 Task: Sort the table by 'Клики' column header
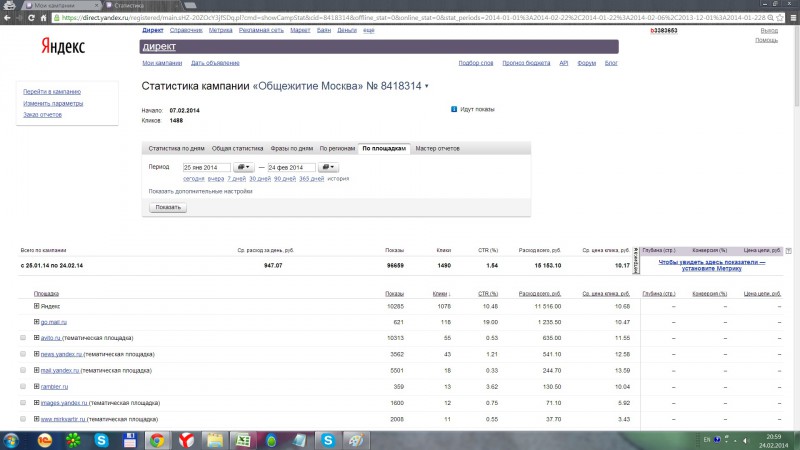click(x=441, y=294)
